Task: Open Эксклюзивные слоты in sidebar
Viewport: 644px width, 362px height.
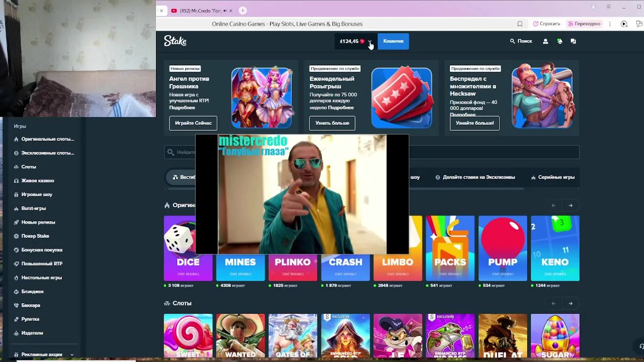Action: tap(44, 153)
